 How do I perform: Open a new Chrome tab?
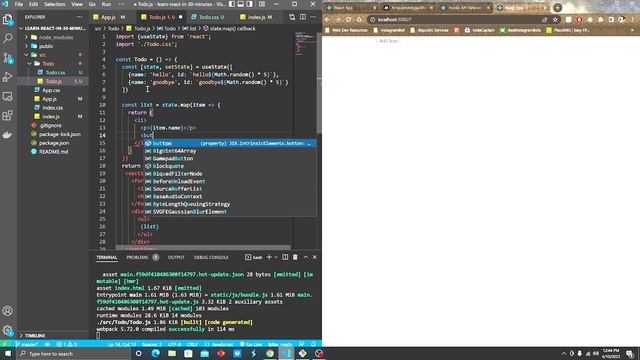[558, 8]
